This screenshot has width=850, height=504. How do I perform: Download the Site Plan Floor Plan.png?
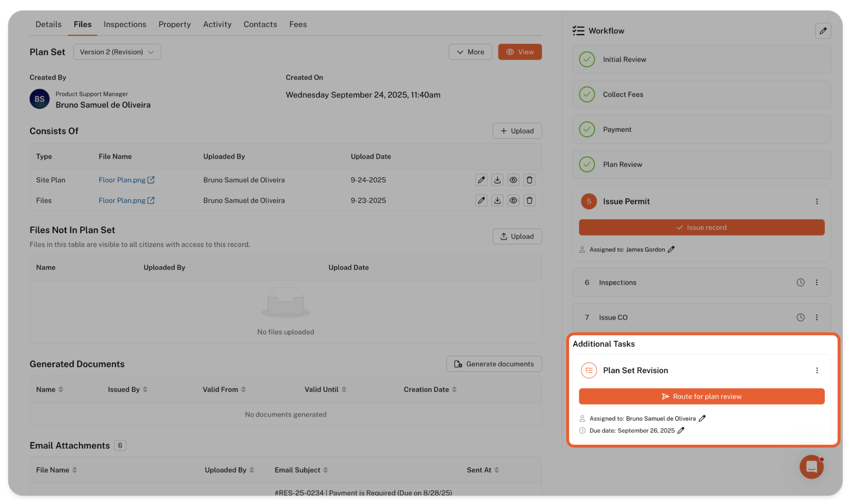(497, 180)
